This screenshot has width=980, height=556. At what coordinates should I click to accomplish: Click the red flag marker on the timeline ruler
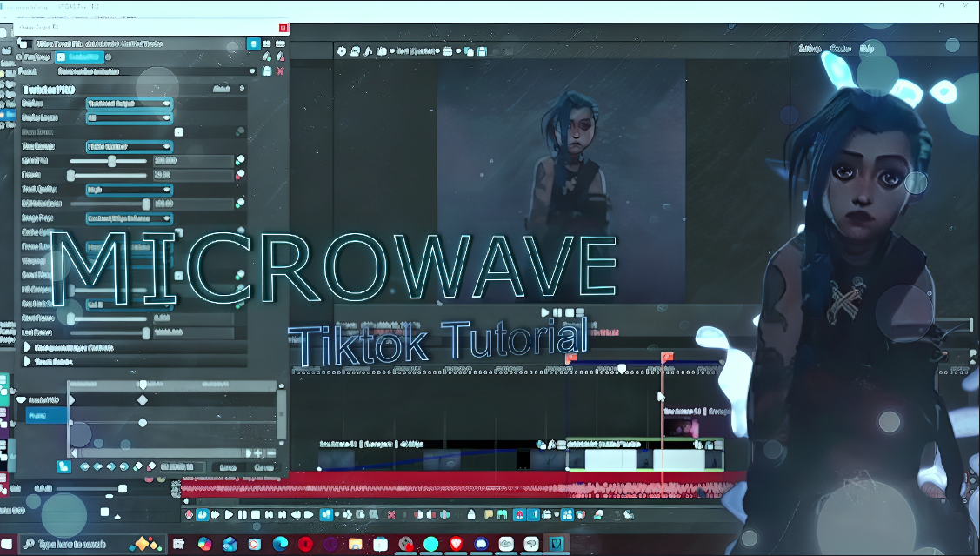(x=667, y=357)
